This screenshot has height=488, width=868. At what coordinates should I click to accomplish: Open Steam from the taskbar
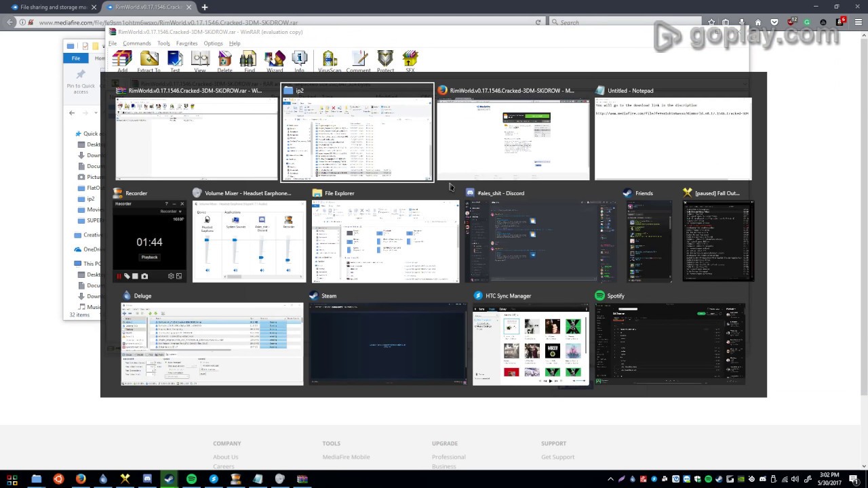[170, 479]
